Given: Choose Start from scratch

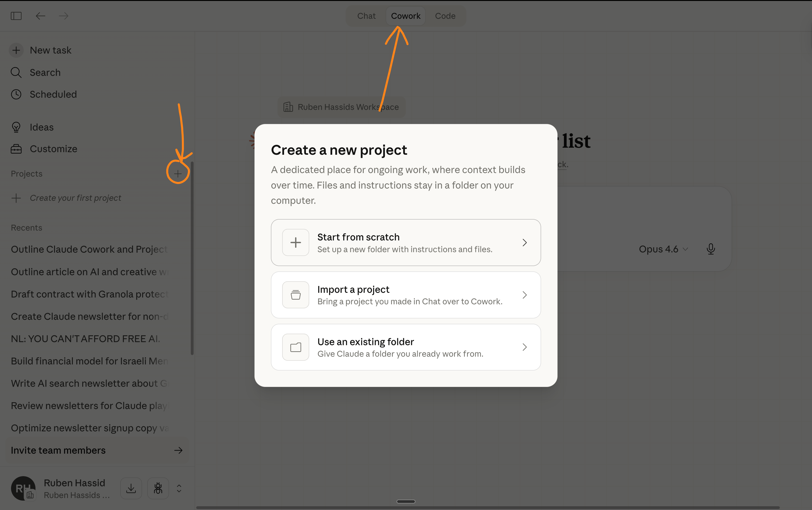Looking at the screenshot, I should pyautogui.click(x=406, y=243).
